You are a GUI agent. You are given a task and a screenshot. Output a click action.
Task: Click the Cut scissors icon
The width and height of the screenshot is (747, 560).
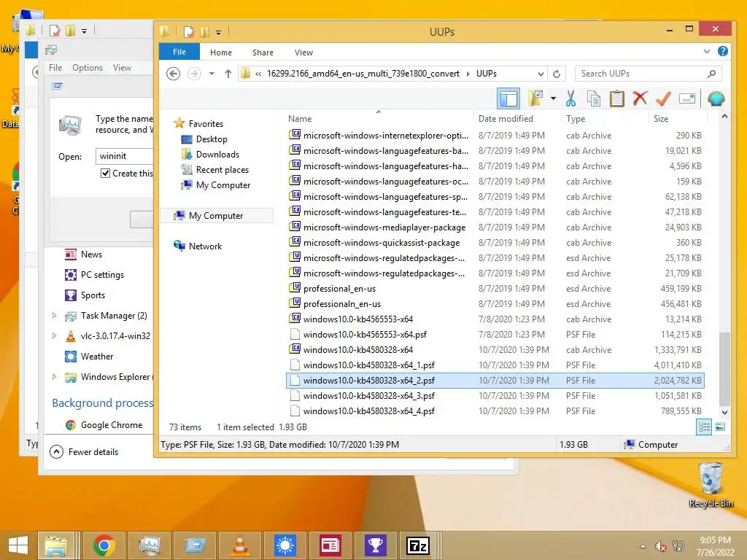tap(570, 98)
